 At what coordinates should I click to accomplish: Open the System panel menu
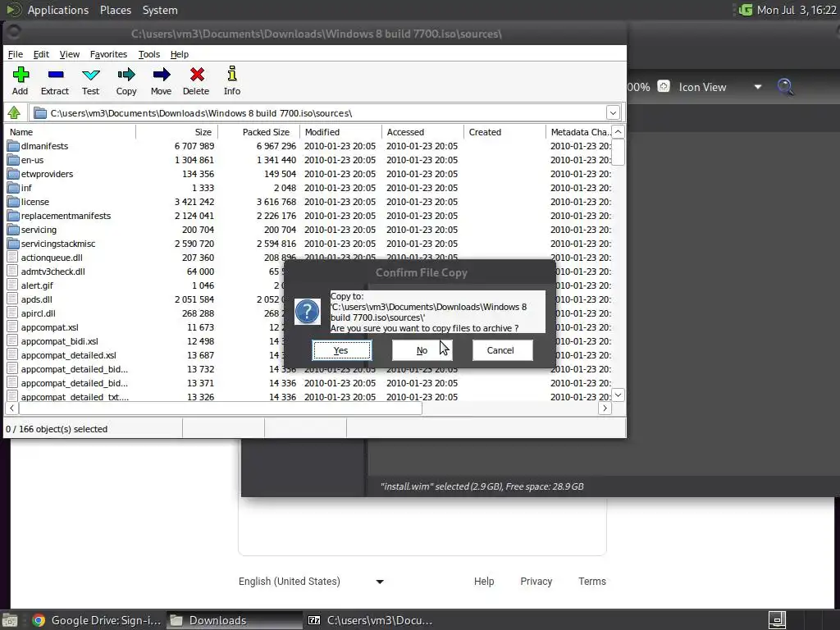click(160, 10)
